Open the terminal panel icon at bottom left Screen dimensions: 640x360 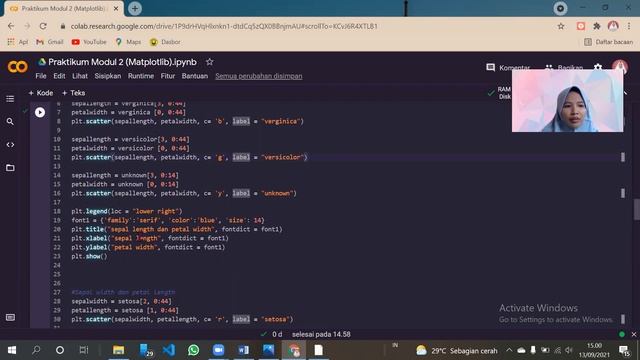(x=10, y=318)
